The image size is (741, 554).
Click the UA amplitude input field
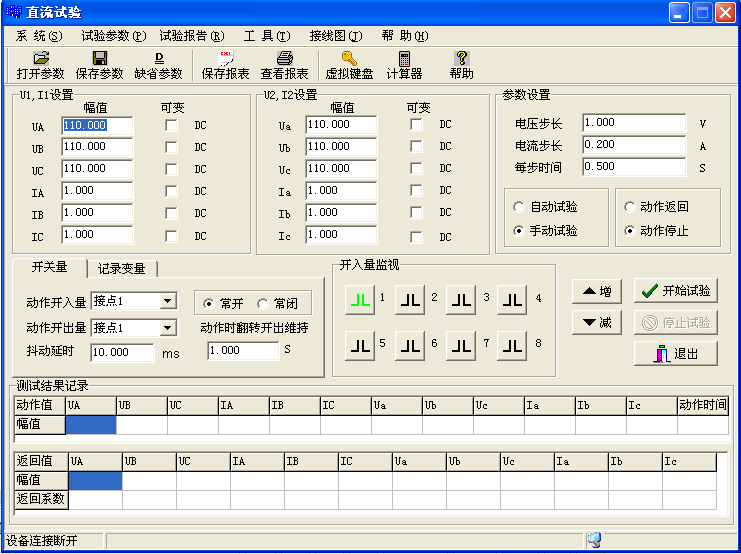point(97,125)
